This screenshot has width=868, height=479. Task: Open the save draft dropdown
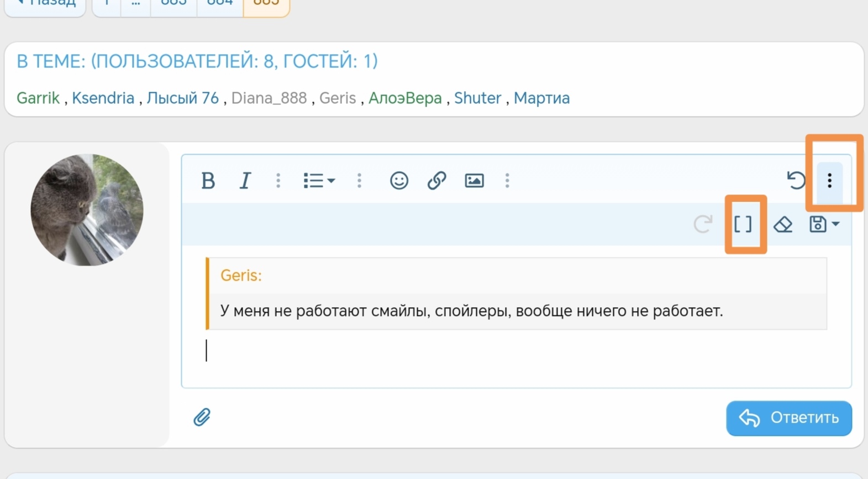click(824, 224)
